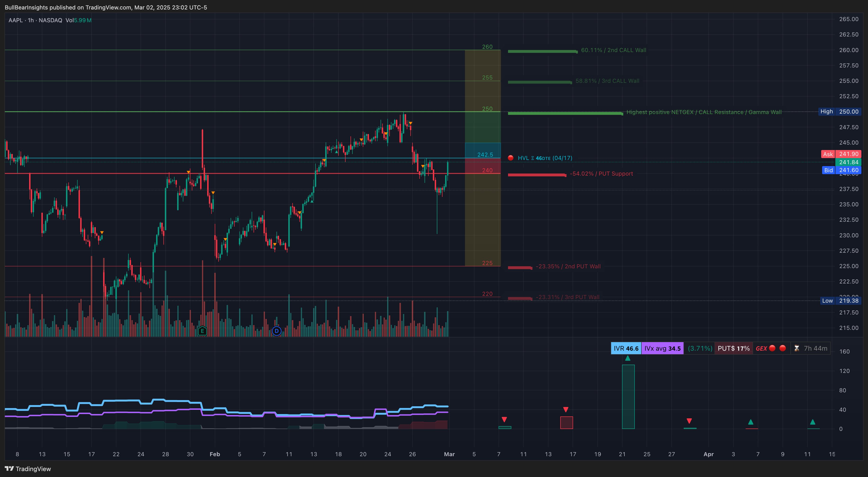Click the '60.11% / 2nd CALL Wall' label
Screen dimensions: 868x477
click(614, 50)
